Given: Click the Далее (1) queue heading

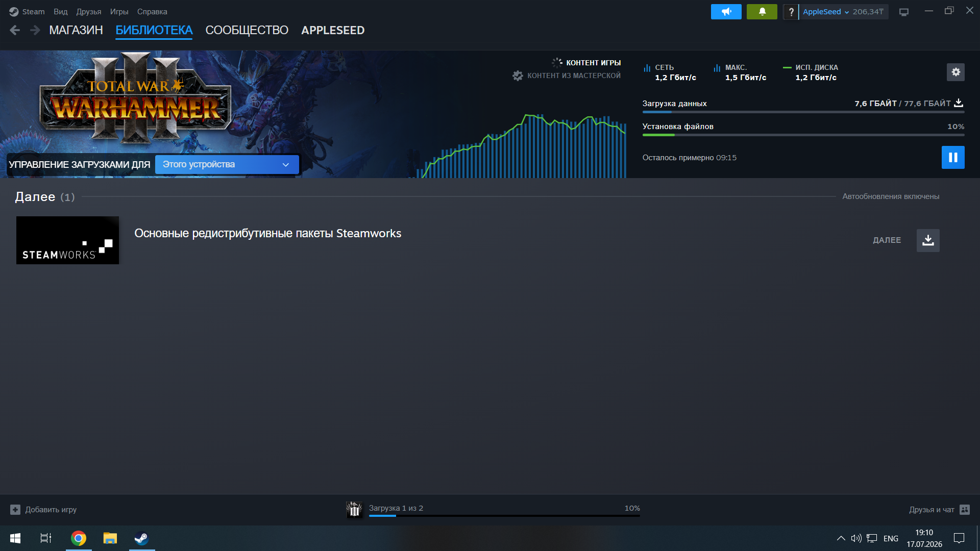Looking at the screenshot, I should tap(45, 196).
